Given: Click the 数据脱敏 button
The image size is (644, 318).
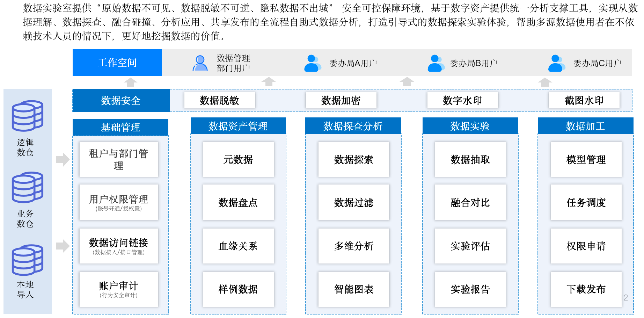Looking at the screenshot, I should point(219,101).
